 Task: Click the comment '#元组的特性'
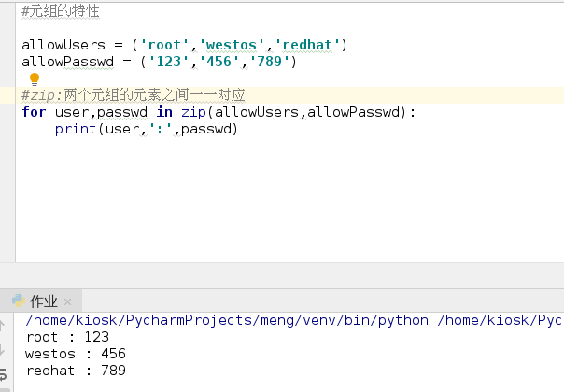61,11
